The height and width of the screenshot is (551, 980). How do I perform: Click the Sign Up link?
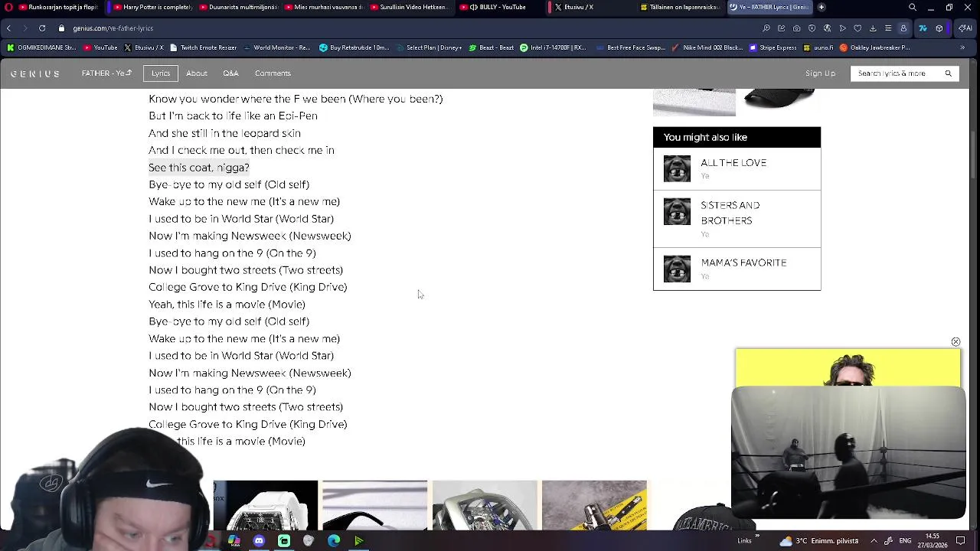click(820, 73)
